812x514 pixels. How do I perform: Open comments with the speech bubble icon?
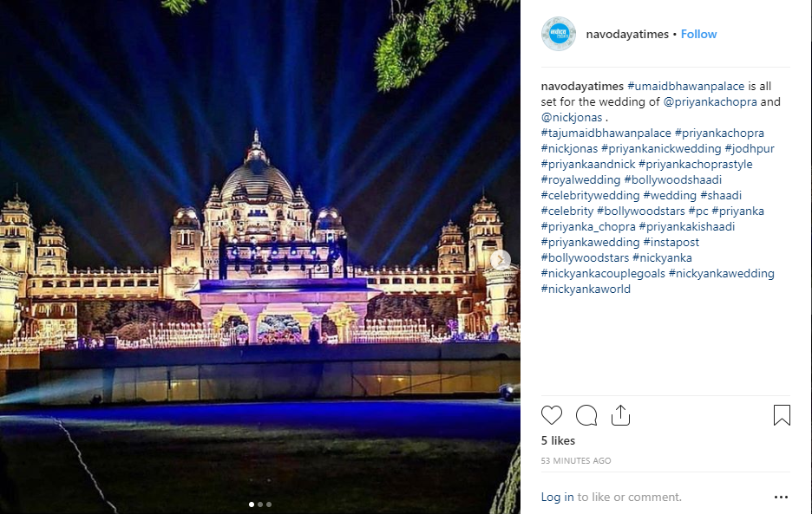click(586, 415)
